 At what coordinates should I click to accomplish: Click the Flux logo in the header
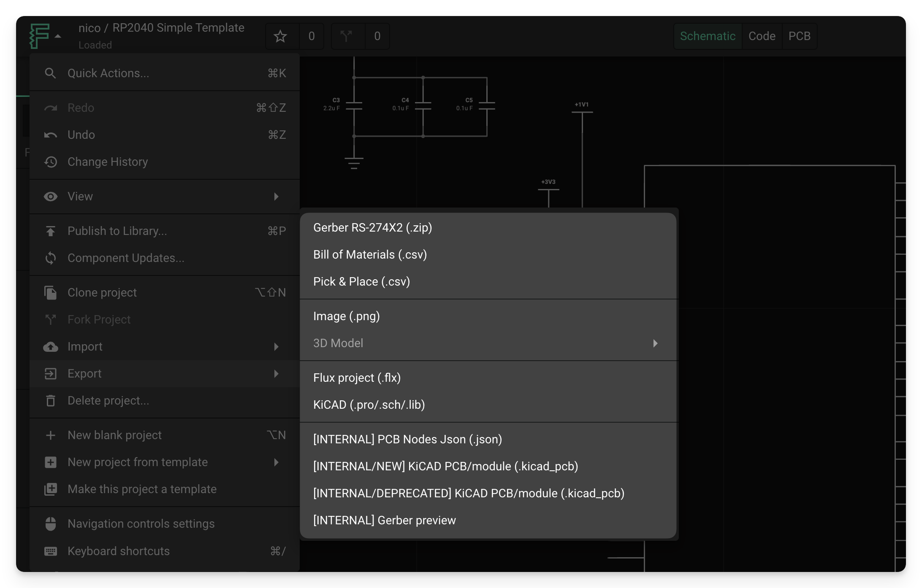40,36
